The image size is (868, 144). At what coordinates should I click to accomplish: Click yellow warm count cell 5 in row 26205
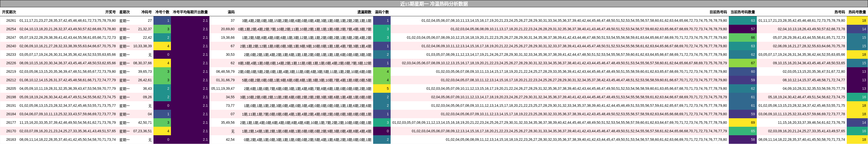pos(382,89)
